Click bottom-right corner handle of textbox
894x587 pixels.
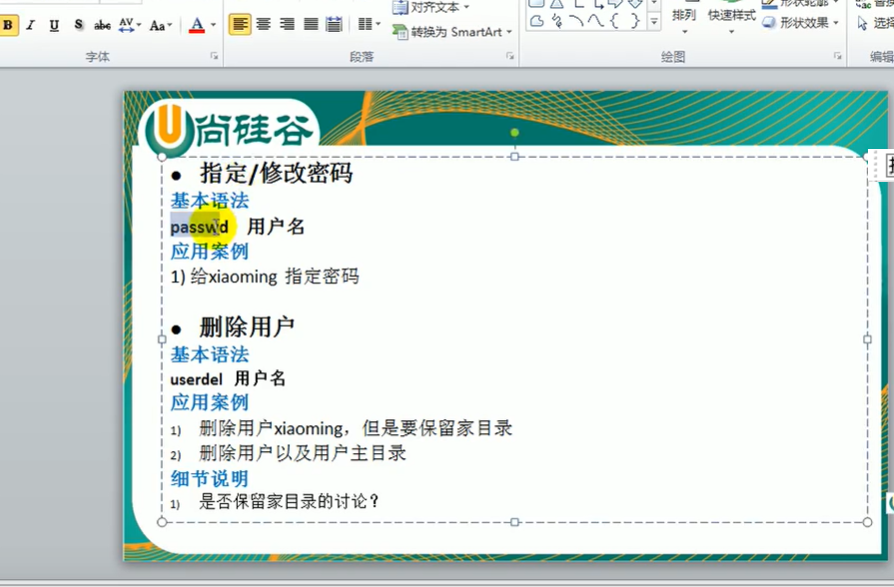coord(867,522)
